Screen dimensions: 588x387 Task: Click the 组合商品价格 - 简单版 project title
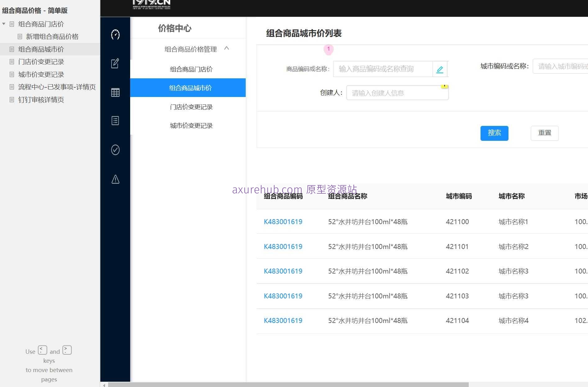[x=35, y=11]
